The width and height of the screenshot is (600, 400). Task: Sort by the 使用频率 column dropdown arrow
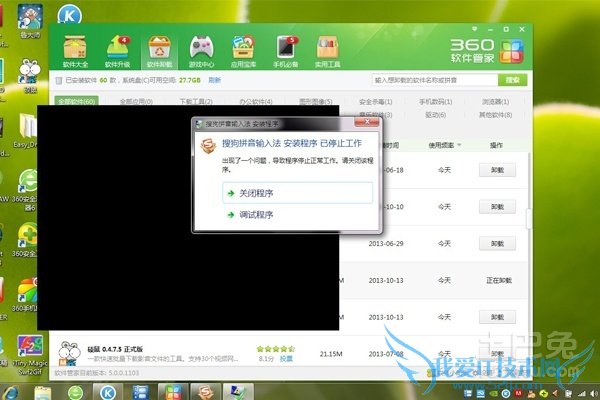point(459,145)
